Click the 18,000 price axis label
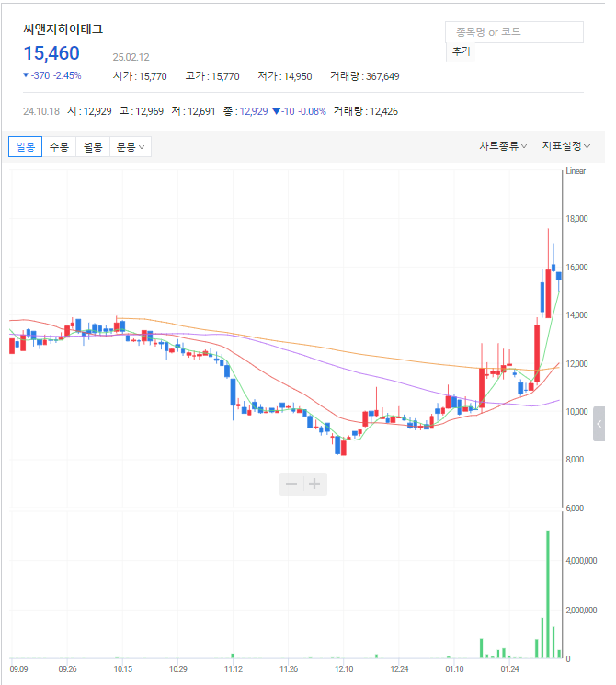This screenshot has height=685, width=616. [576, 219]
